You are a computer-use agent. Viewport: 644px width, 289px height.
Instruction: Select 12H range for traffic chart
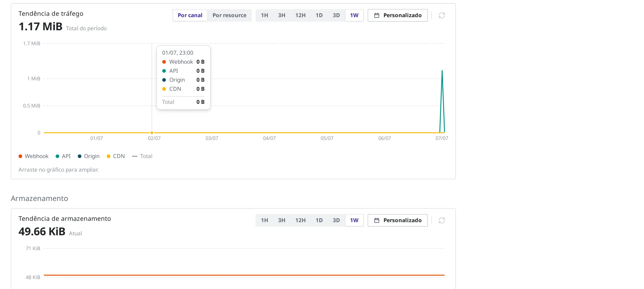tap(300, 16)
